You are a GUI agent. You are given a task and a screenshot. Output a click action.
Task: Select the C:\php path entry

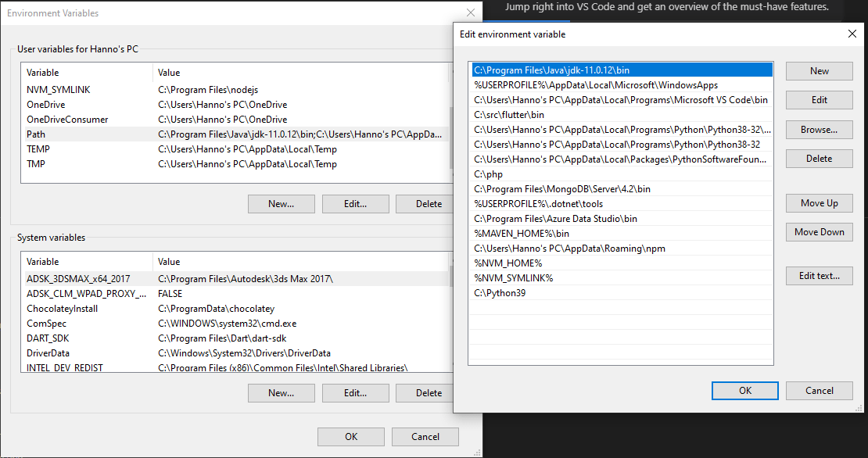coord(547,174)
